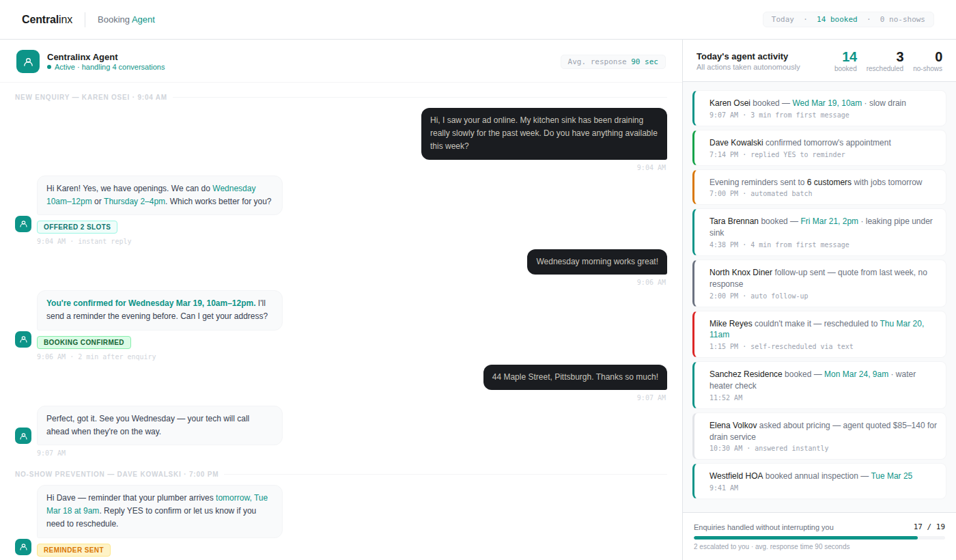Click the enquiries handled progress bar
The image size is (956, 560).
tap(819, 538)
